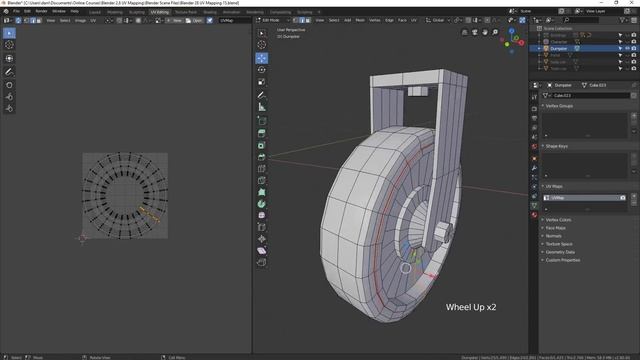Toggle render camera icon for Dumpster

click(x=634, y=48)
